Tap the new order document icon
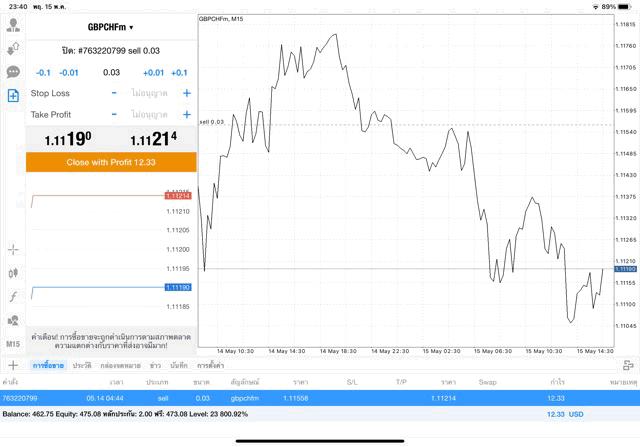Screen dimensions: 640x447 (x=13, y=96)
